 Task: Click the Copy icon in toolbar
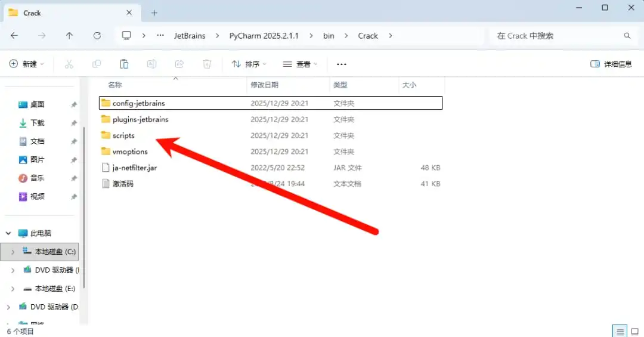97,64
